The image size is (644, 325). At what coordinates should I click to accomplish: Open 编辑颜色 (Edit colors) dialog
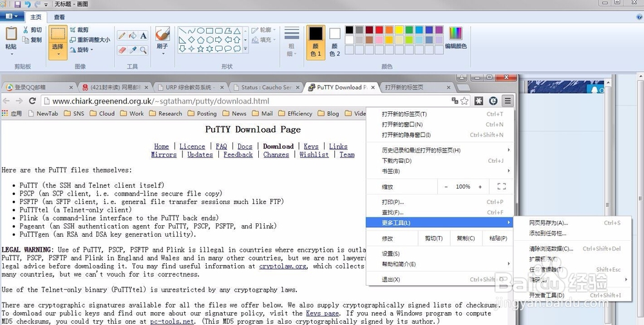(456, 38)
